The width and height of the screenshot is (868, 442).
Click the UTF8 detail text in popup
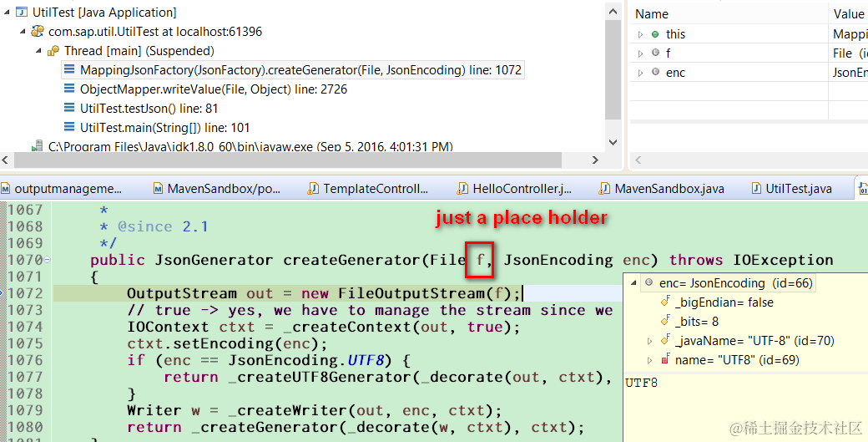641,383
